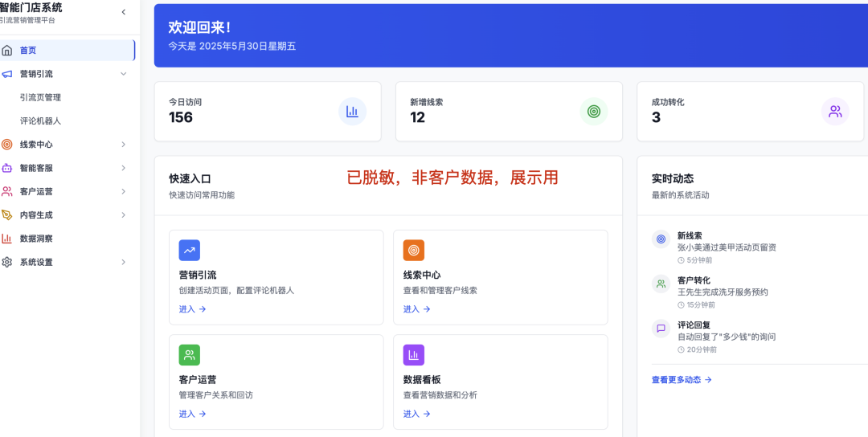Open the 查看更多动态 link
The height and width of the screenshot is (437, 868).
click(682, 380)
